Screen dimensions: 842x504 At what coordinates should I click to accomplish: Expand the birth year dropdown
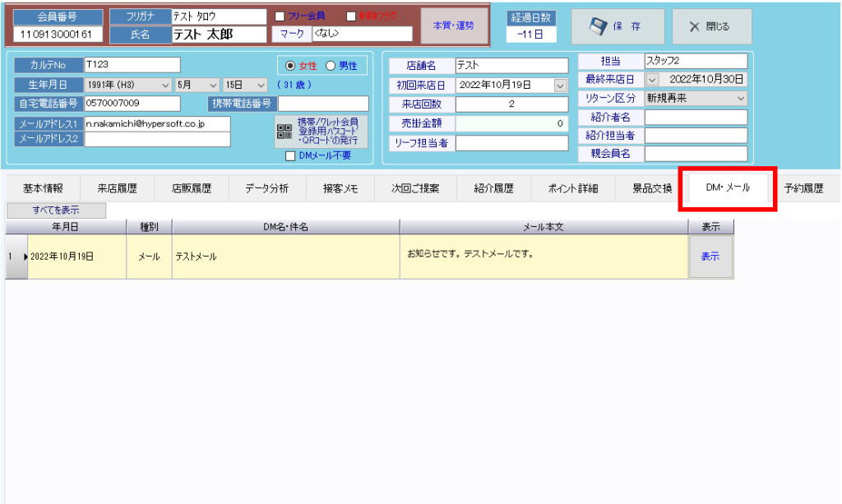click(x=165, y=85)
